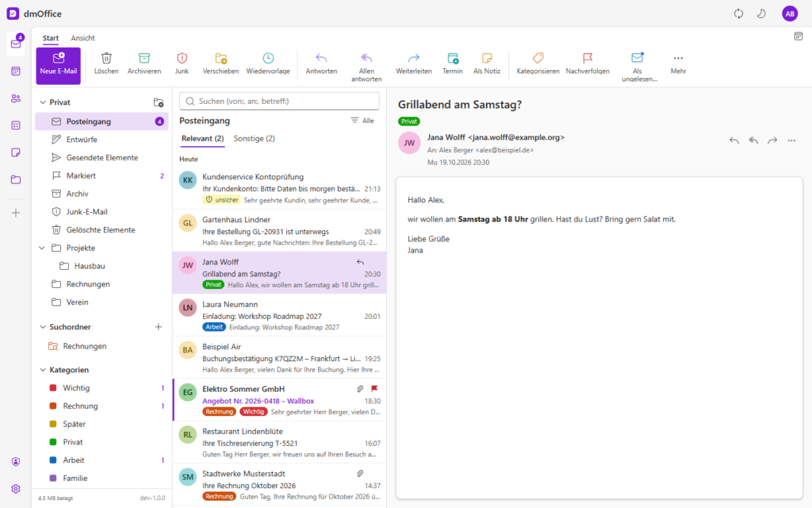The image size is (812, 508).
Task: Collapse the Suchordner section
Action: click(x=43, y=327)
